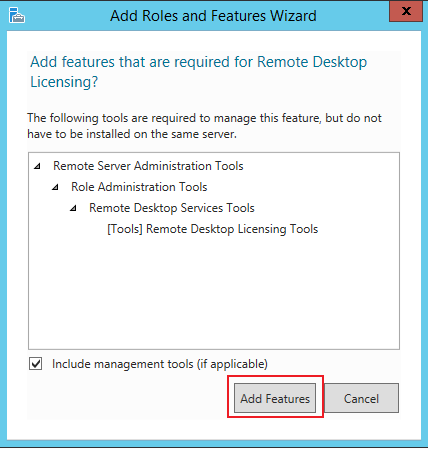Close the Add Roles and Features Wizard dialog
Viewport: 428px width, 449px height.
[x=406, y=11]
